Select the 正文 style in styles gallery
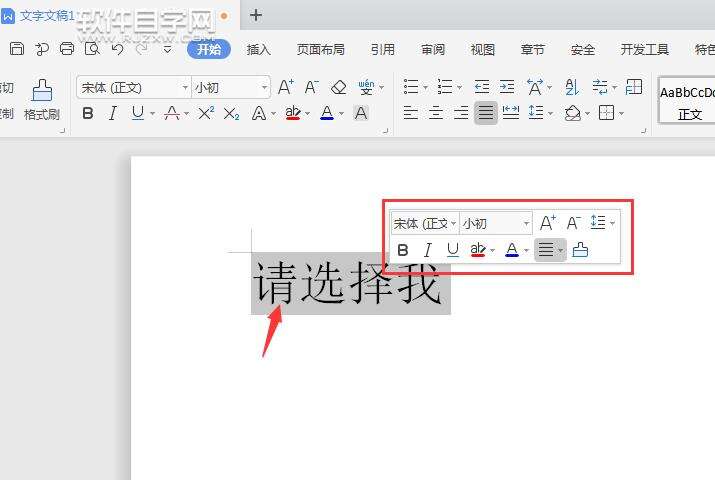 pyautogui.click(x=688, y=100)
